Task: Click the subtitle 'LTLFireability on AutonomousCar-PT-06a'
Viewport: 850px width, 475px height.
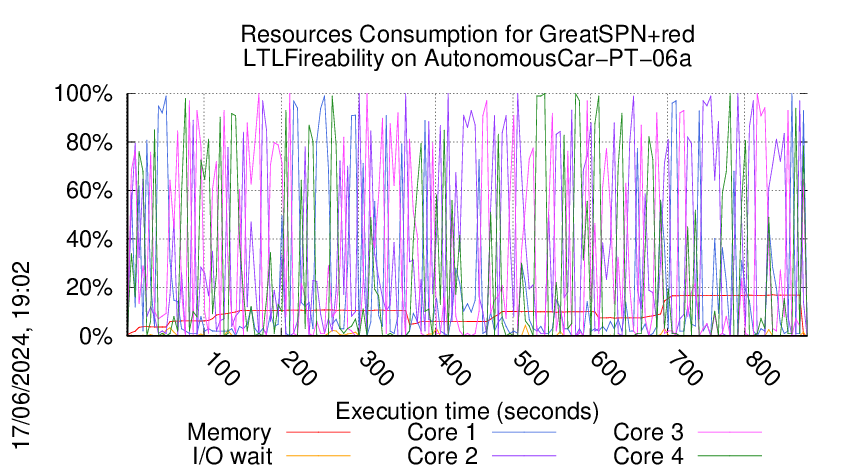Action: (x=467, y=58)
